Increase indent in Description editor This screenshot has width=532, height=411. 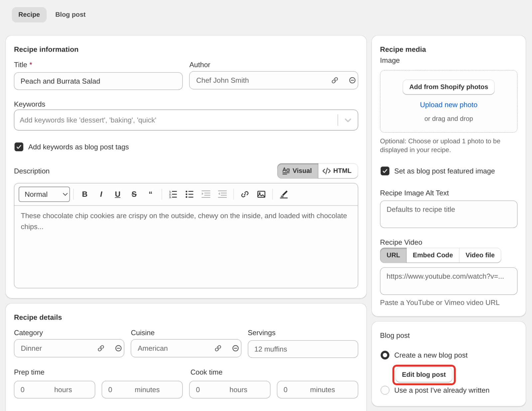pyautogui.click(x=206, y=194)
